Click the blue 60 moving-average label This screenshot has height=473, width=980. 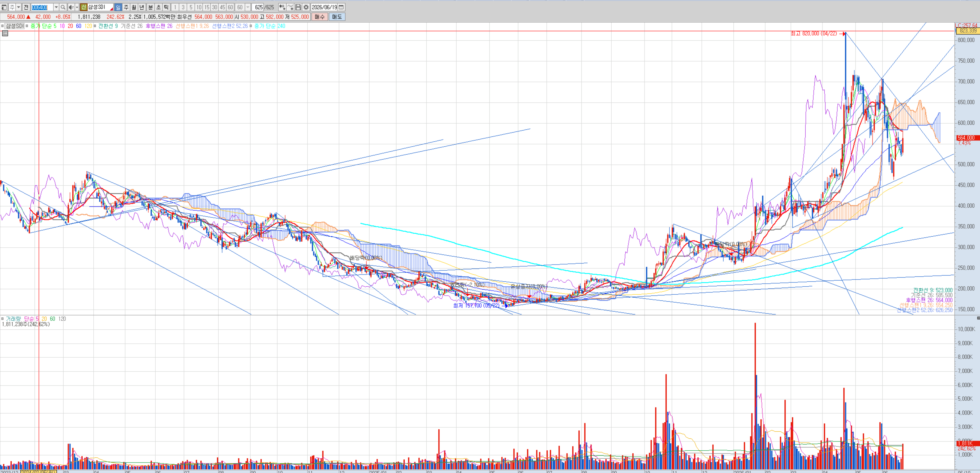pyautogui.click(x=79, y=26)
